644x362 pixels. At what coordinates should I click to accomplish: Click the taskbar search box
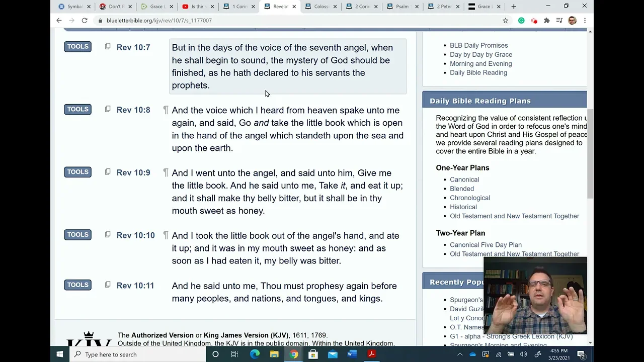[137, 354]
